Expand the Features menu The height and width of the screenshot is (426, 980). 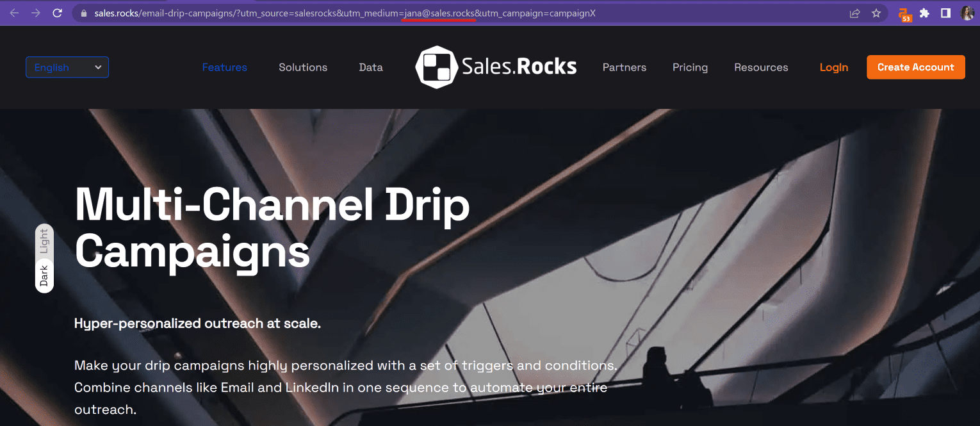(224, 67)
